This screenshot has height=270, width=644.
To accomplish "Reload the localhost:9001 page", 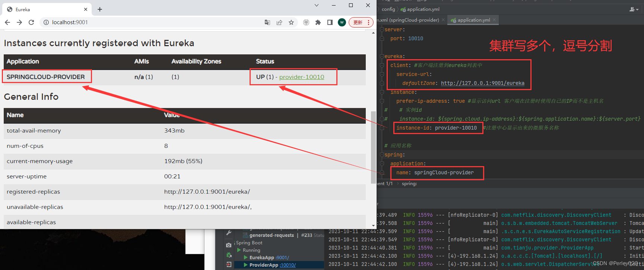I will (x=31, y=22).
